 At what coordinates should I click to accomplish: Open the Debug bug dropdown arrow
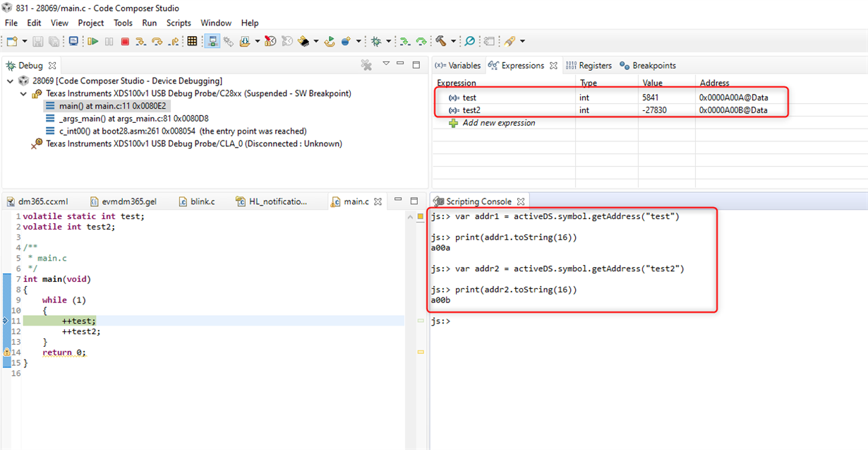point(387,42)
